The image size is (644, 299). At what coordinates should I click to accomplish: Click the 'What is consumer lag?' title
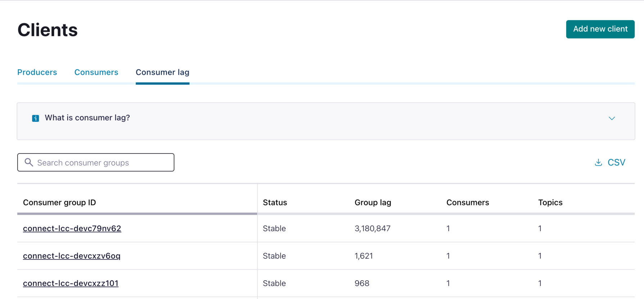click(87, 118)
